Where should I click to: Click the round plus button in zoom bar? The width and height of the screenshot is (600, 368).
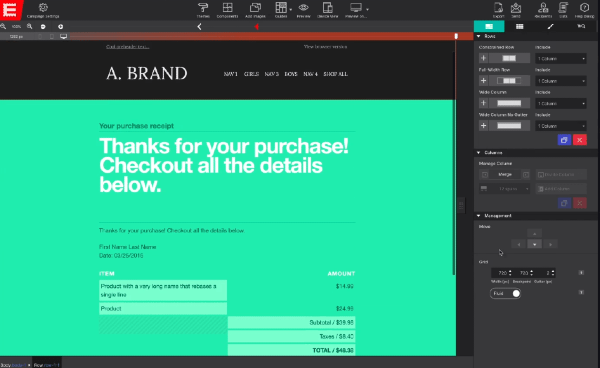60,26
